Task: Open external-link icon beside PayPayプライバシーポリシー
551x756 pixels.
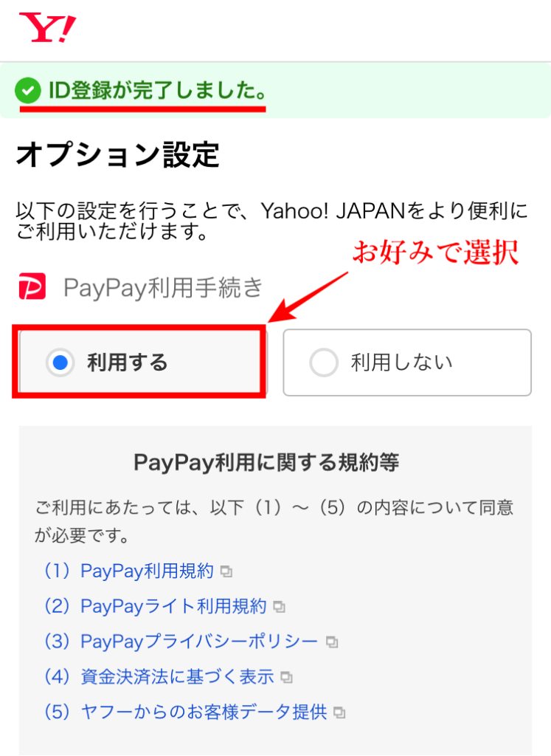Action: (x=332, y=642)
